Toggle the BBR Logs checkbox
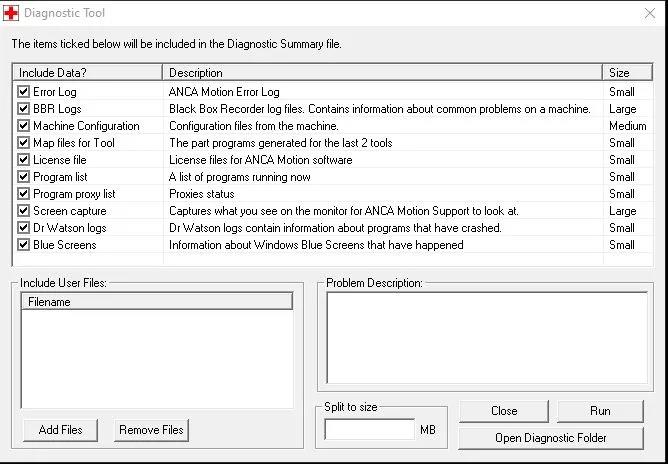 23,109
